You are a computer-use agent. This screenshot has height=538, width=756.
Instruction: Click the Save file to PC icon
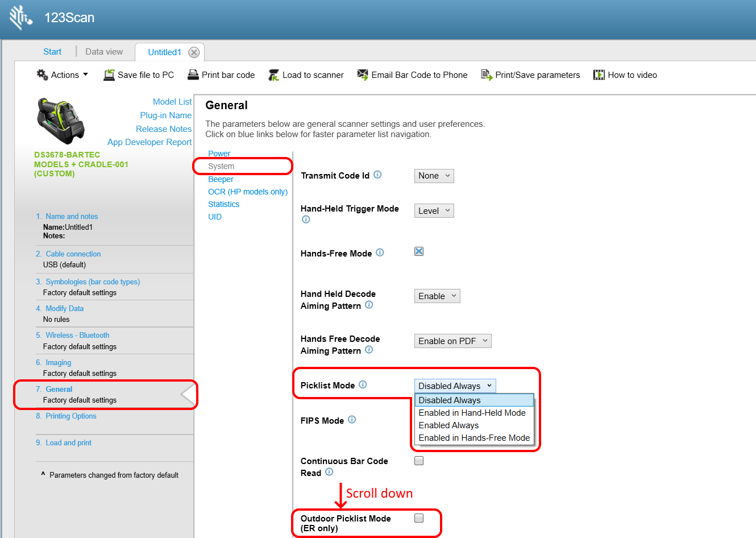(x=109, y=75)
